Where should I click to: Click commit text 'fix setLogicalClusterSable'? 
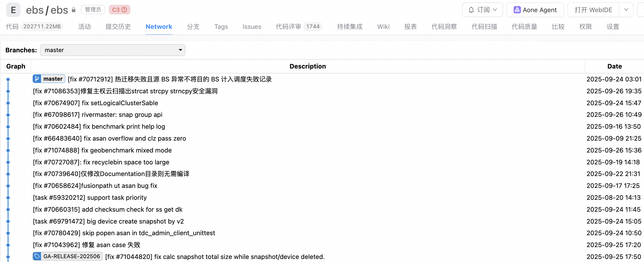[x=120, y=103]
